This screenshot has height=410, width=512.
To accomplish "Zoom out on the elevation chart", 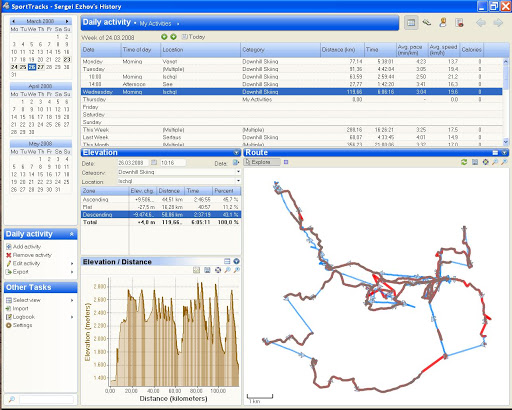I will point(237,270).
